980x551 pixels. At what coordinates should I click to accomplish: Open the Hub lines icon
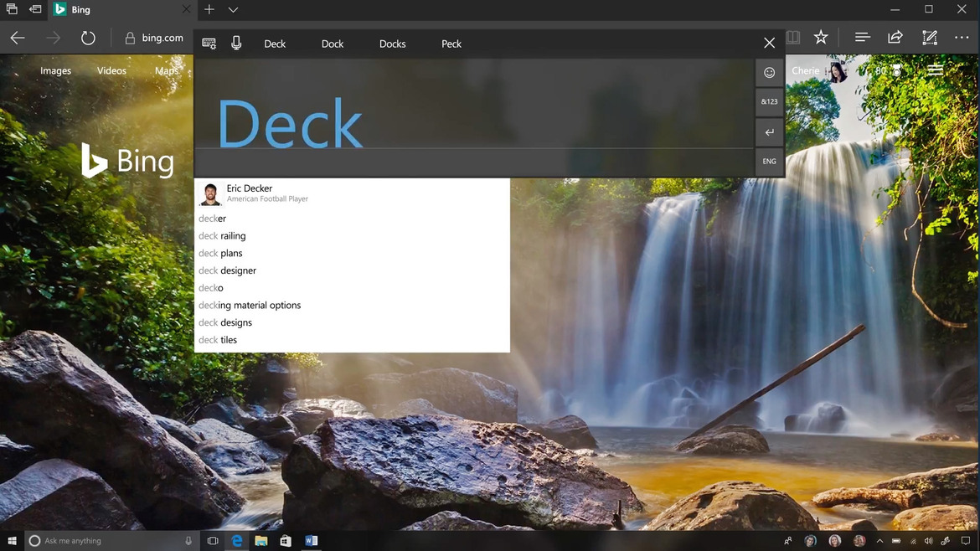(x=863, y=38)
